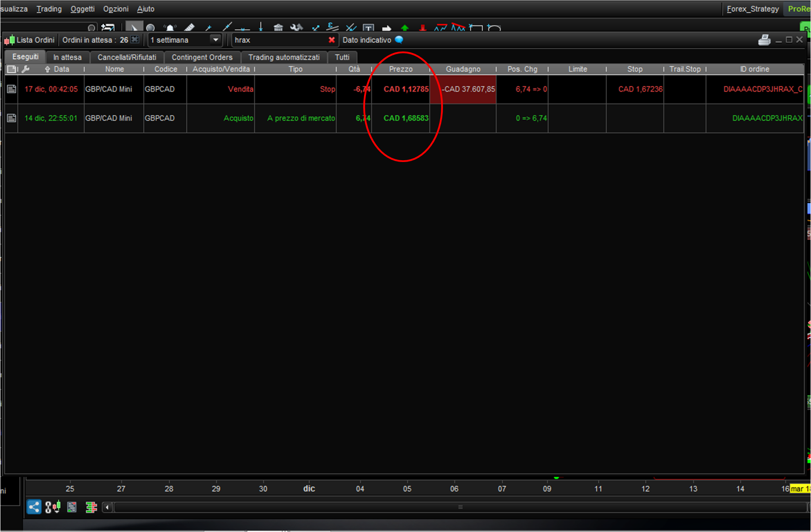811x532 pixels.
Task: Sort table by Qtà column header
Action: pos(354,69)
